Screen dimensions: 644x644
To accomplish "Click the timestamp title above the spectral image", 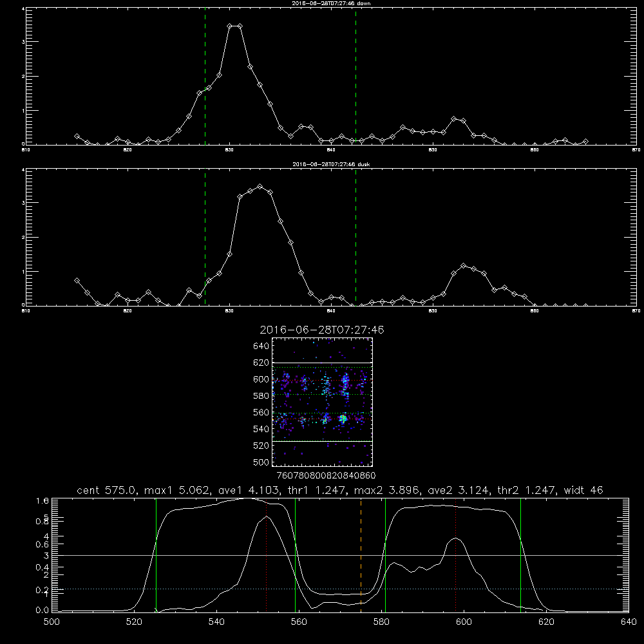I will (322, 330).
